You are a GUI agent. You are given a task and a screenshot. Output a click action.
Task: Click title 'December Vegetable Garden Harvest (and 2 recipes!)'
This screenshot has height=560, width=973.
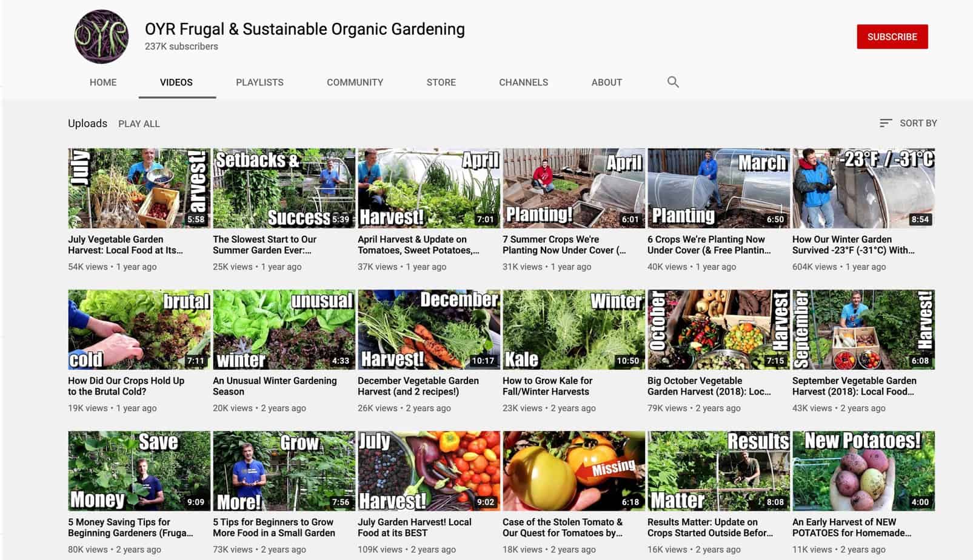(x=418, y=386)
